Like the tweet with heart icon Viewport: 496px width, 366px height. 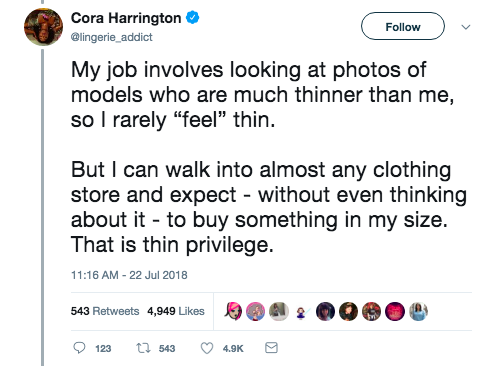pos(207,348)
